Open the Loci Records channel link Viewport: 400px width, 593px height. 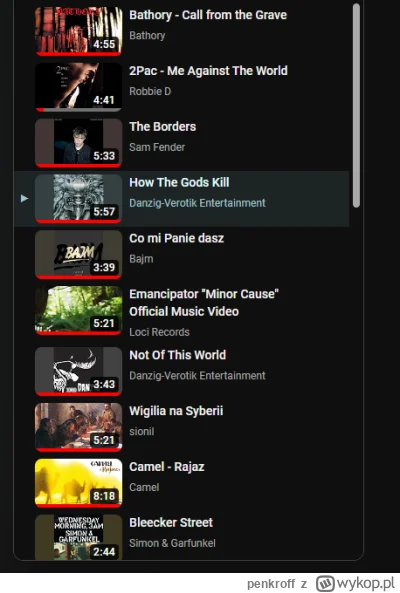coord(159,332)
